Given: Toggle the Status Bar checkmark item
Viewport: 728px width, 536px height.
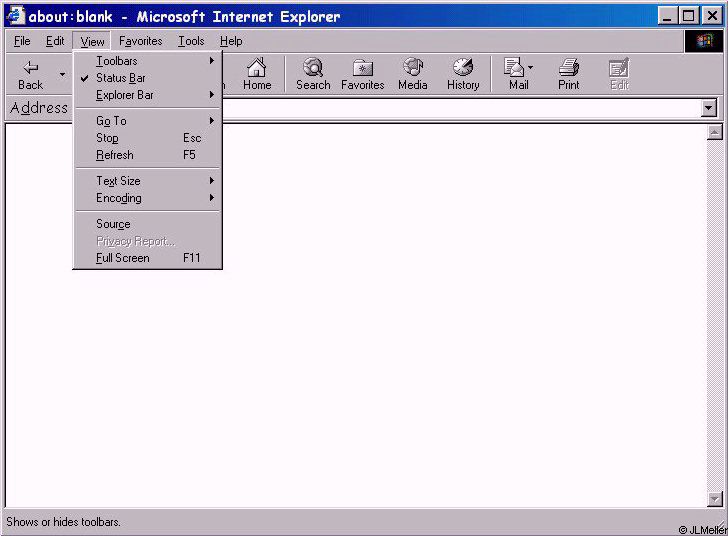Looking at the screenshot, I should click(x=148, y=78).
